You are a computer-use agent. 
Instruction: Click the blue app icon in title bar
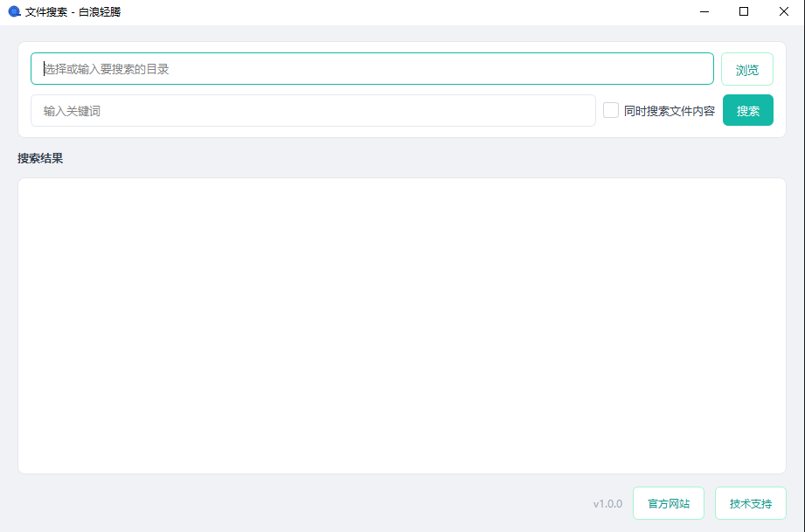[14, 12]
